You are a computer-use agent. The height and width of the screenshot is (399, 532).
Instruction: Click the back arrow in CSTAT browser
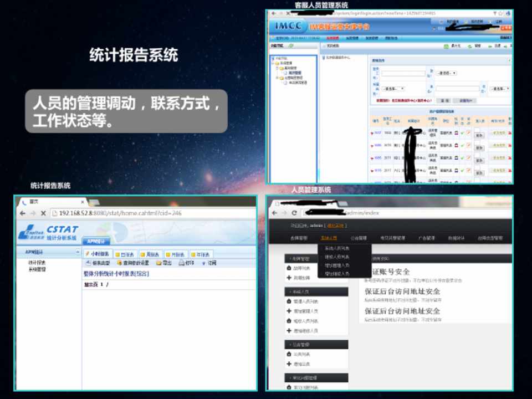click(x=22, y=213)
